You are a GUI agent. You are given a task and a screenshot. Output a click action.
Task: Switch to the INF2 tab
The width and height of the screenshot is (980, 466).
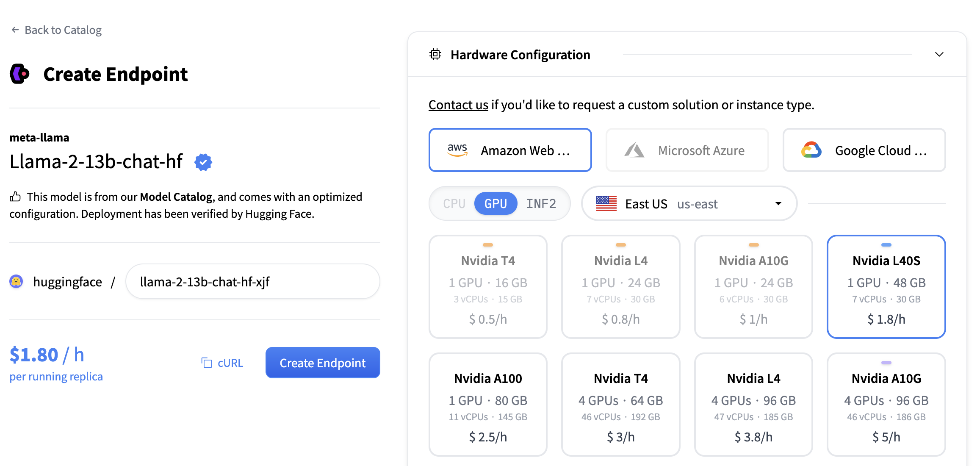[541, 204]
